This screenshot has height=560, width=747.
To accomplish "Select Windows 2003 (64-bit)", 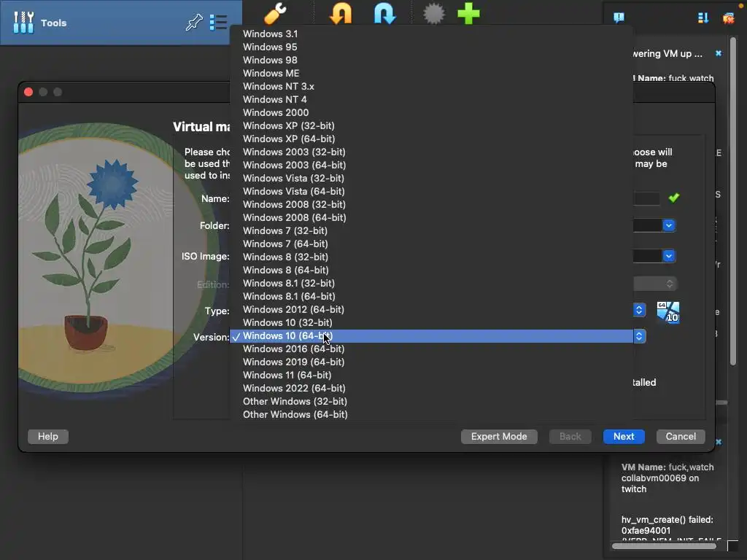I will (x=431, y=165).
